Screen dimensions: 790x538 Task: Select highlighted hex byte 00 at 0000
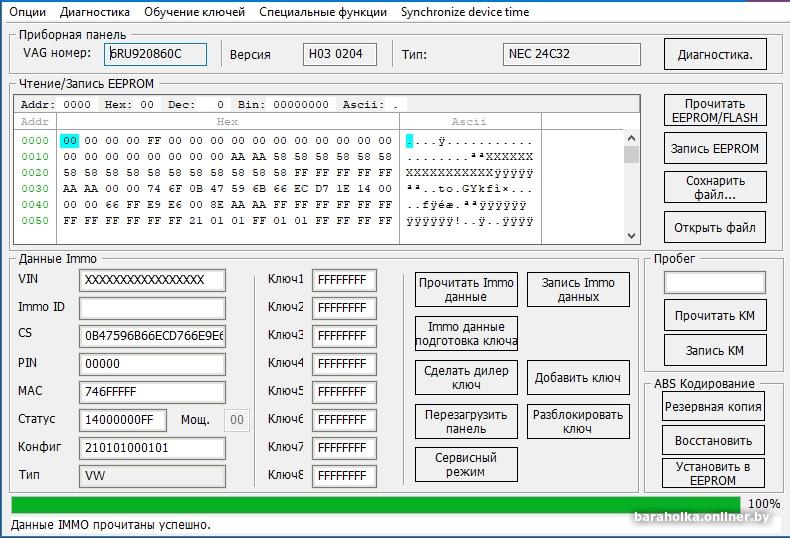pyautogui.click(x=70, y=141)
